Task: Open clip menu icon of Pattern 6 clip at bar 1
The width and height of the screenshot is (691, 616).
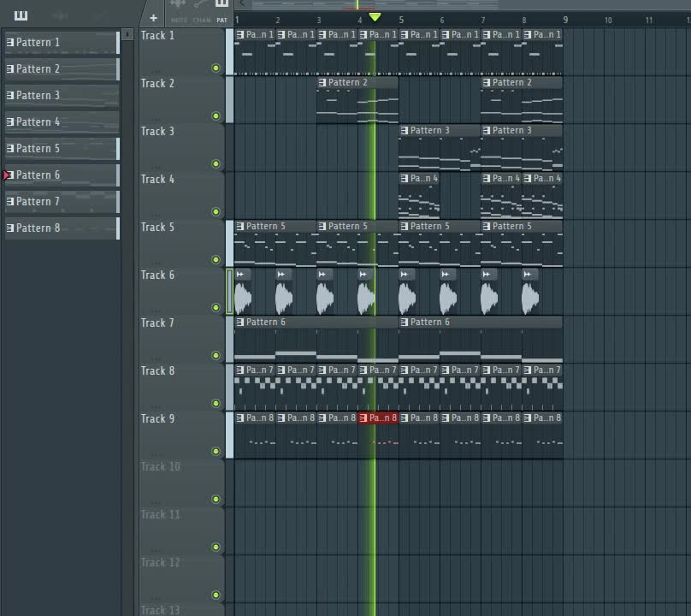Action: point(240,323)
